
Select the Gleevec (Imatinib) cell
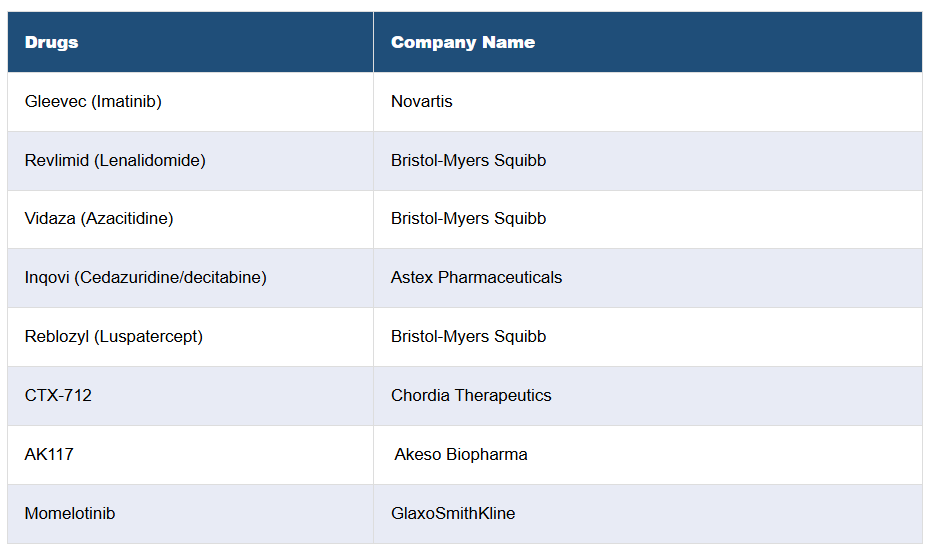(x=93, y=101)
